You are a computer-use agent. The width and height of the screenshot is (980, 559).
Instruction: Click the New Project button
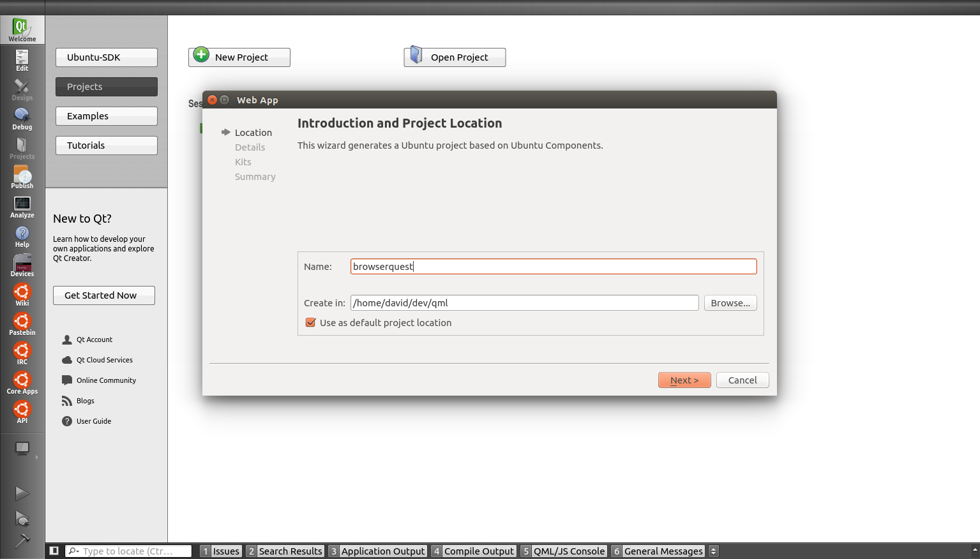[x=239, y=57]
